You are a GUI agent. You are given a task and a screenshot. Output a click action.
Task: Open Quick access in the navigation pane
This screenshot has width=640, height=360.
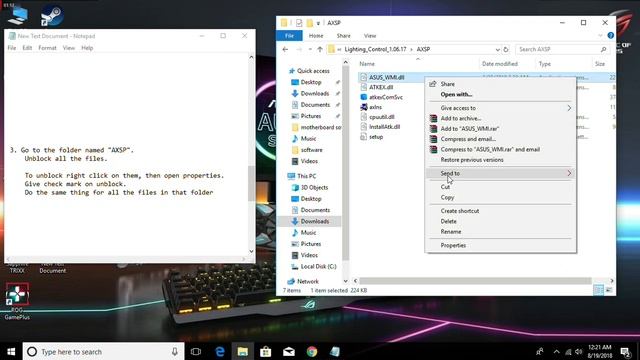point(313,71)
